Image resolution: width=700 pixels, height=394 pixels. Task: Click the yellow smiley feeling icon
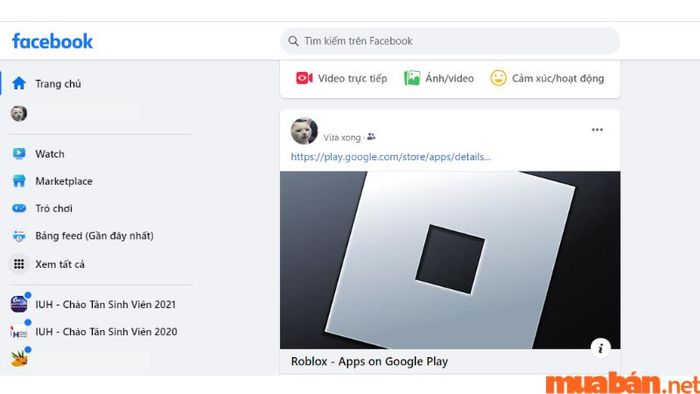pos(498,78)
